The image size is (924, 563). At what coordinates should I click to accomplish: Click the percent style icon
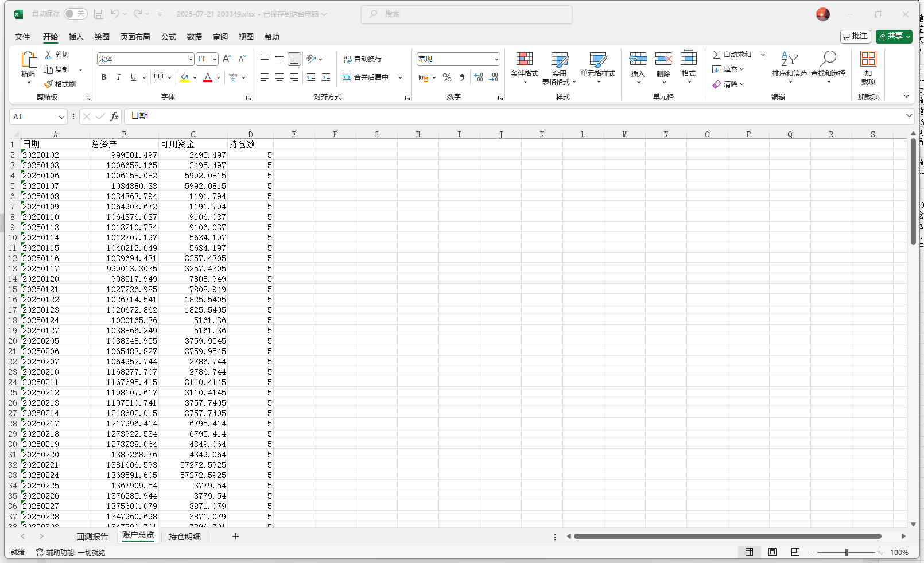click(x=447, y=77)
